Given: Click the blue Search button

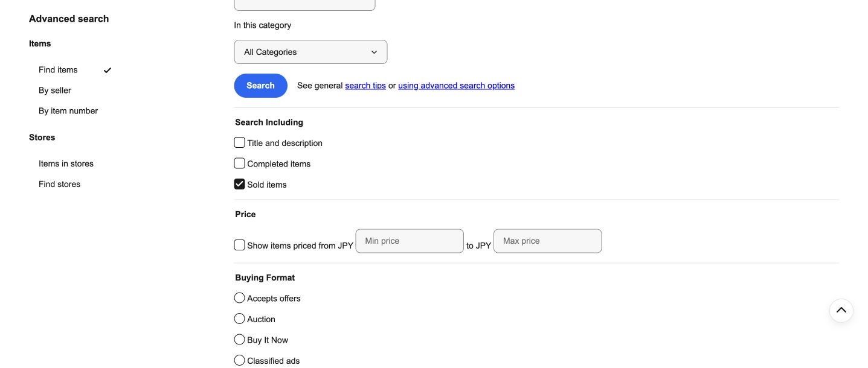Looking at the screenshot, I should tap(260, 86).
